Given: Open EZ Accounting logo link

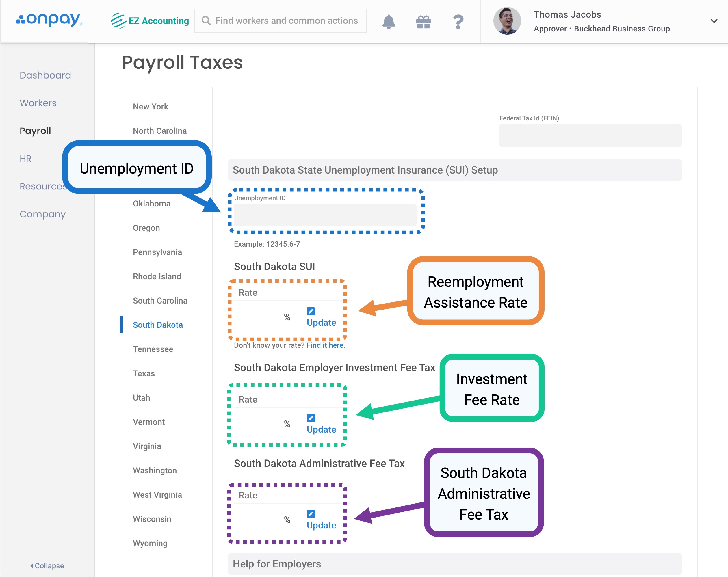Looking at the screenshot, I should [x=150, y=21].
